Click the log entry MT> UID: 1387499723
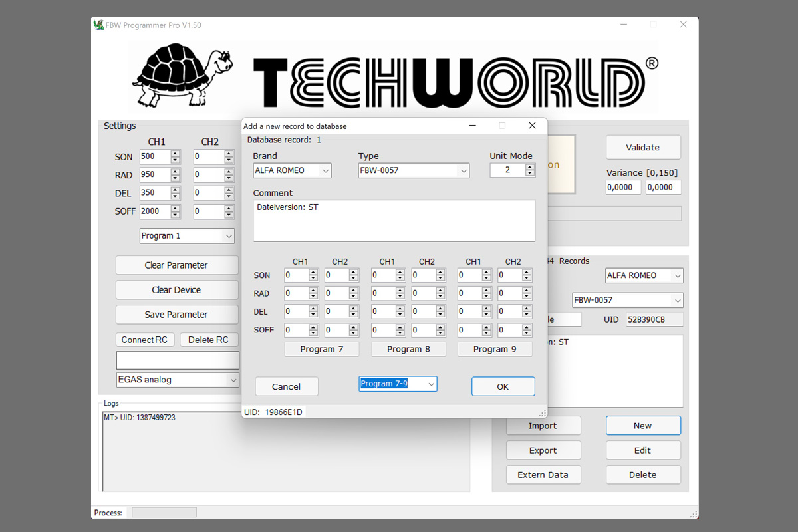 click(140, 418)
